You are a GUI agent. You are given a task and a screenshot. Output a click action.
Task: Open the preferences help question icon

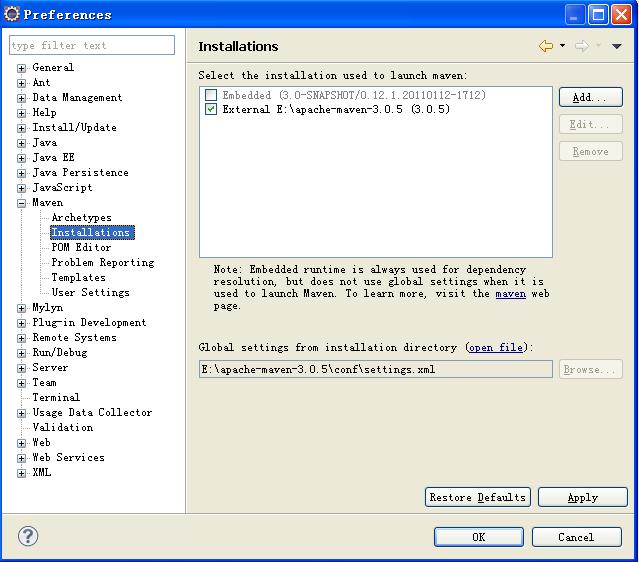click(28, 536)
